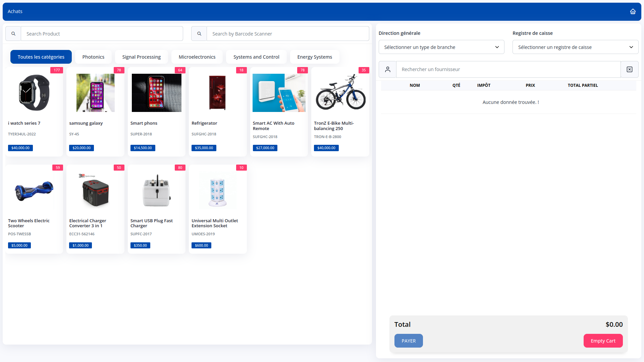Click the supplier person icon
Viewport: 644px width, 362px height.
pyautogui.click(x=387, y=69)
